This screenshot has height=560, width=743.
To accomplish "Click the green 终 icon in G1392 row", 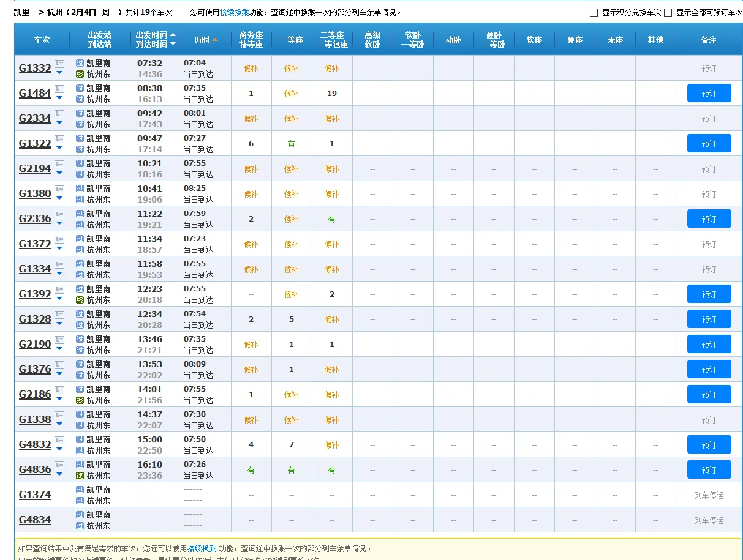I will pos(80,300).
